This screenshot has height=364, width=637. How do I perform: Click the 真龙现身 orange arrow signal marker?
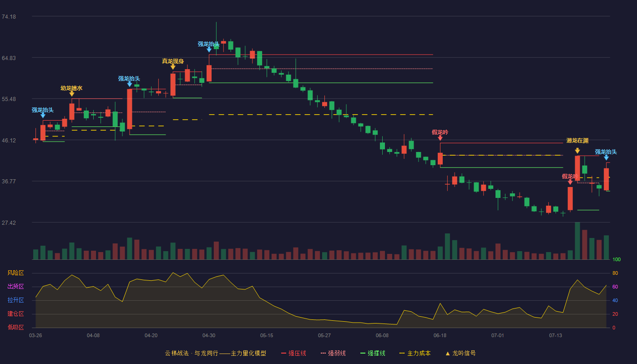173,66
